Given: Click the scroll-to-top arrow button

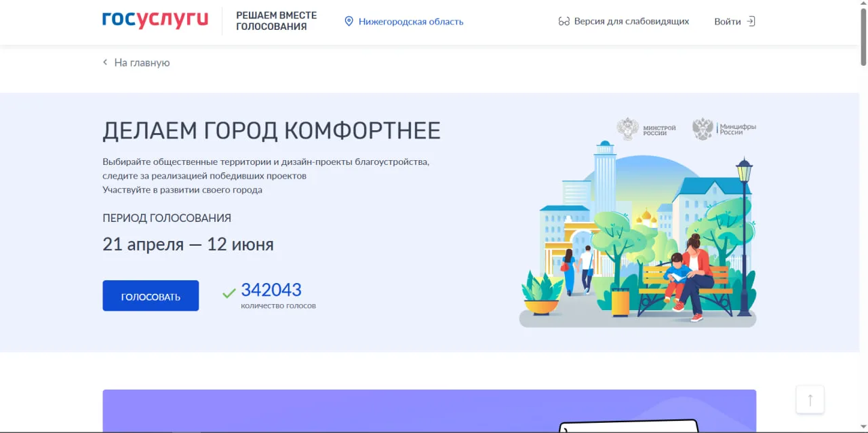Looking at the screenshot, I should tap(810, 400).
